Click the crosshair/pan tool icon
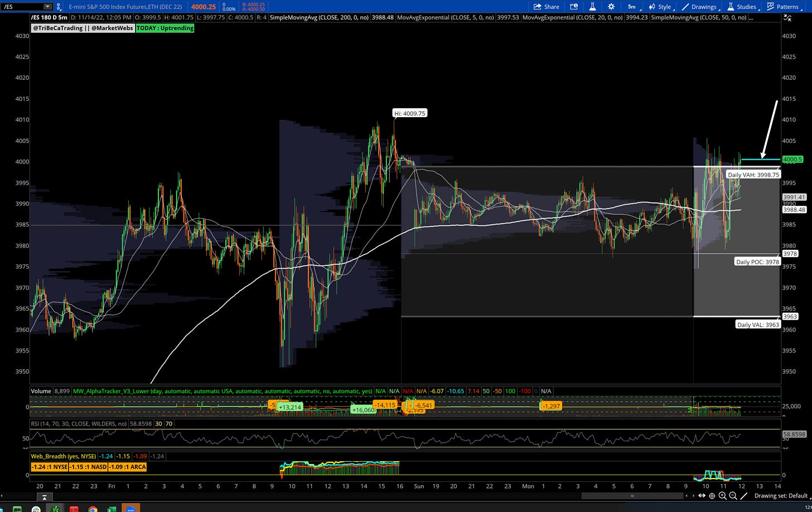 (x=712, y=496)
